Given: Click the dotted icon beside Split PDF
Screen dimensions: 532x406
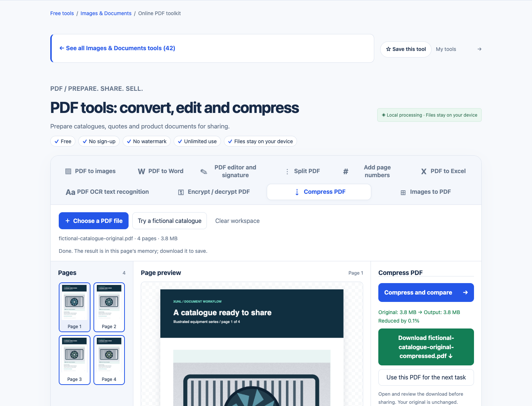Looking at the screenshot, I should click(x=287, y=171).
